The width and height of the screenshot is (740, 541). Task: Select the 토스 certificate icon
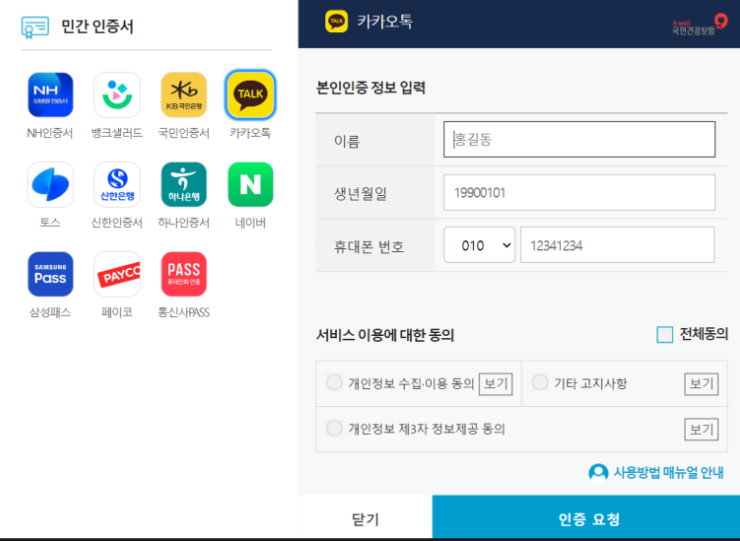(x=50, y=185)
